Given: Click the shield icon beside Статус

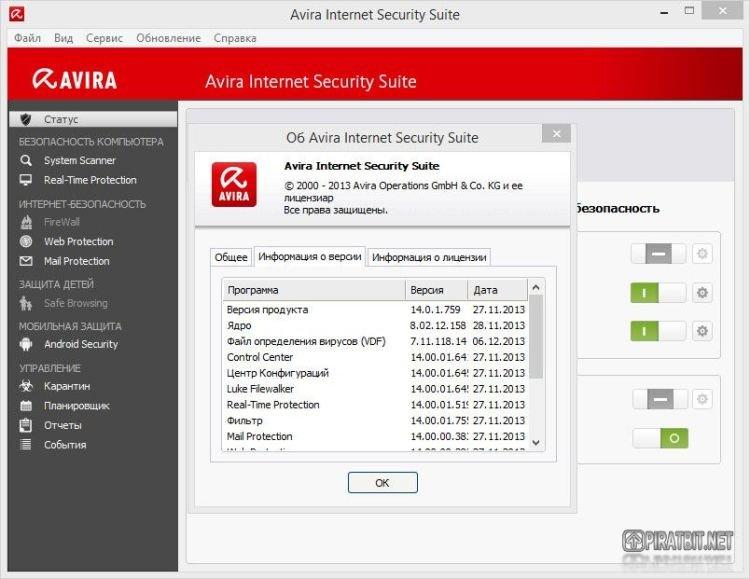Looking at the screenshot, I should point(26,119).
